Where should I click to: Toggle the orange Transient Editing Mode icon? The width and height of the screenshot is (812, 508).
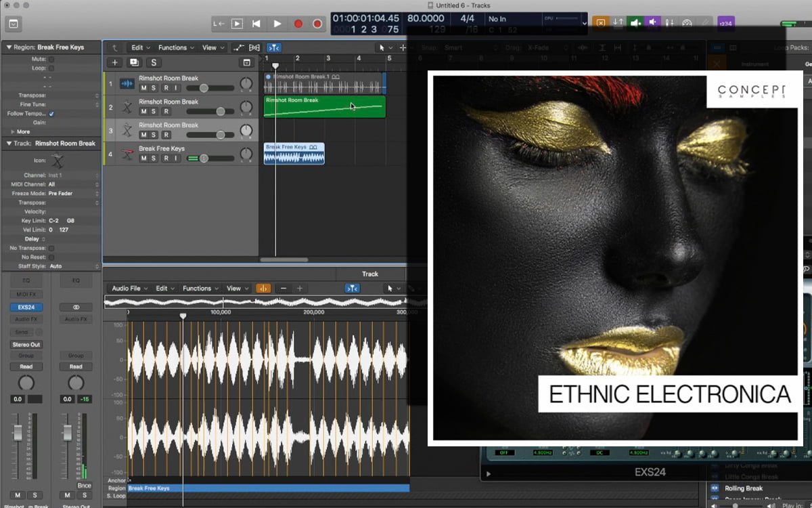tap(263, 288)
